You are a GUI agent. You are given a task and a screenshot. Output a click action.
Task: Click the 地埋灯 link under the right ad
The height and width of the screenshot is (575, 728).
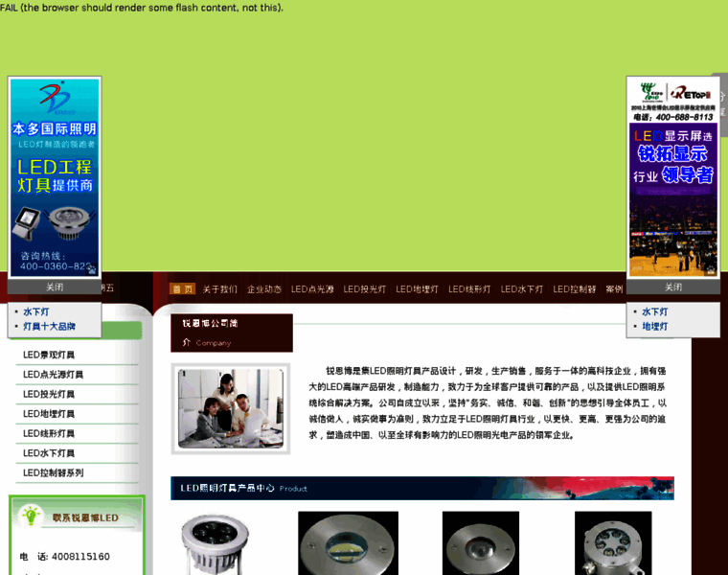tap(654, 326)
